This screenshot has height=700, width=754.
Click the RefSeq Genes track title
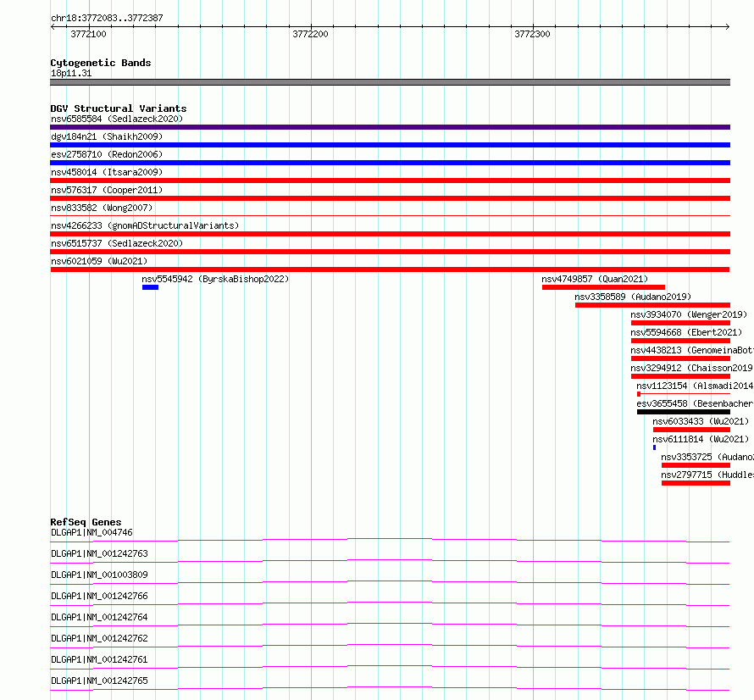pos(86,523)
